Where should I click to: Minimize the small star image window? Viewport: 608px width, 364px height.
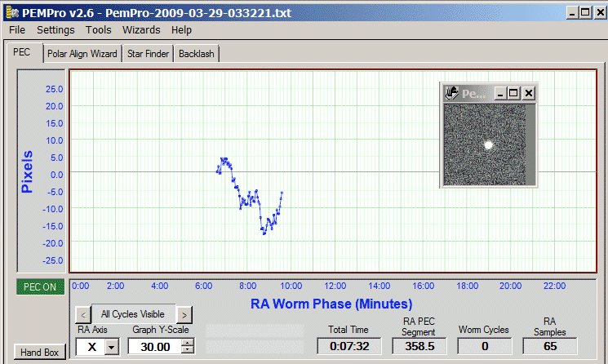(x=500, y=93)
